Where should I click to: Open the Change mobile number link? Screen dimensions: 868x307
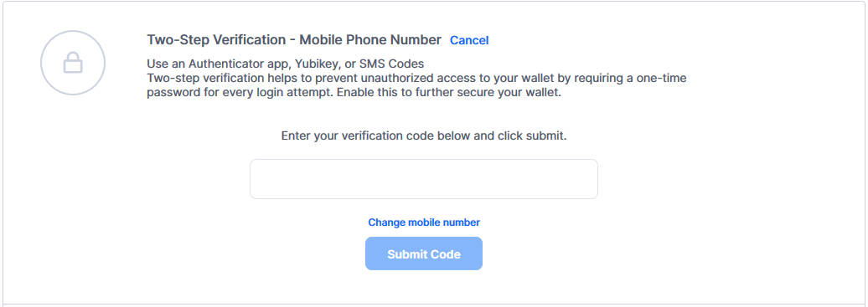point(423,223)
